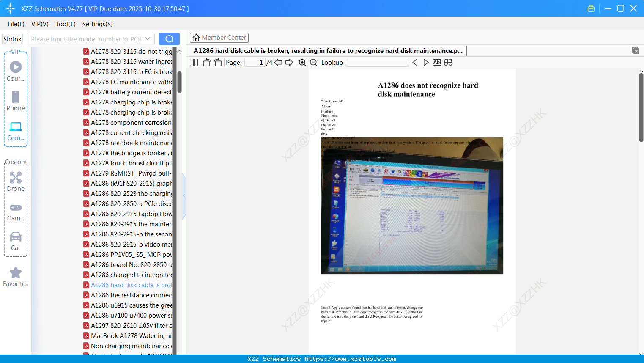Open "A1286 (k91f 820-2915) graph" file
This screenshot has height=363, width=644.
click(x=128, y=184)
